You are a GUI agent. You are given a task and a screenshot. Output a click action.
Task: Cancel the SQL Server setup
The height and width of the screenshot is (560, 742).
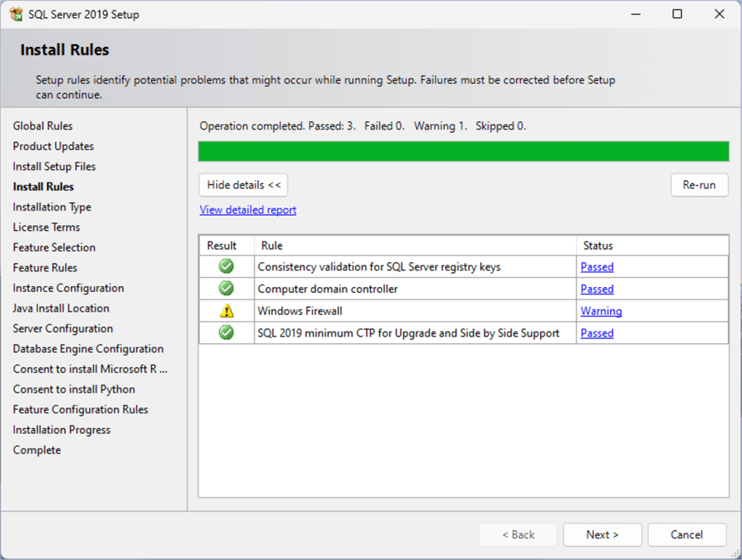coord(687,534)
